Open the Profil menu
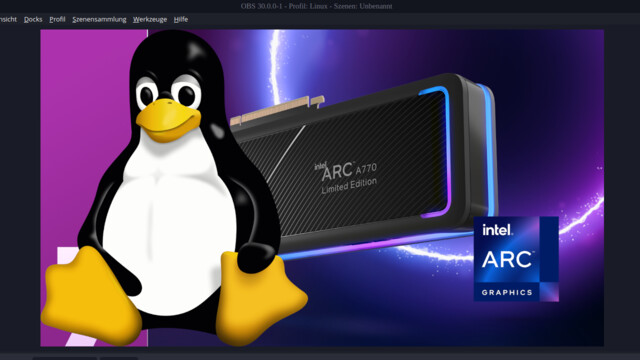 [57, 19]
